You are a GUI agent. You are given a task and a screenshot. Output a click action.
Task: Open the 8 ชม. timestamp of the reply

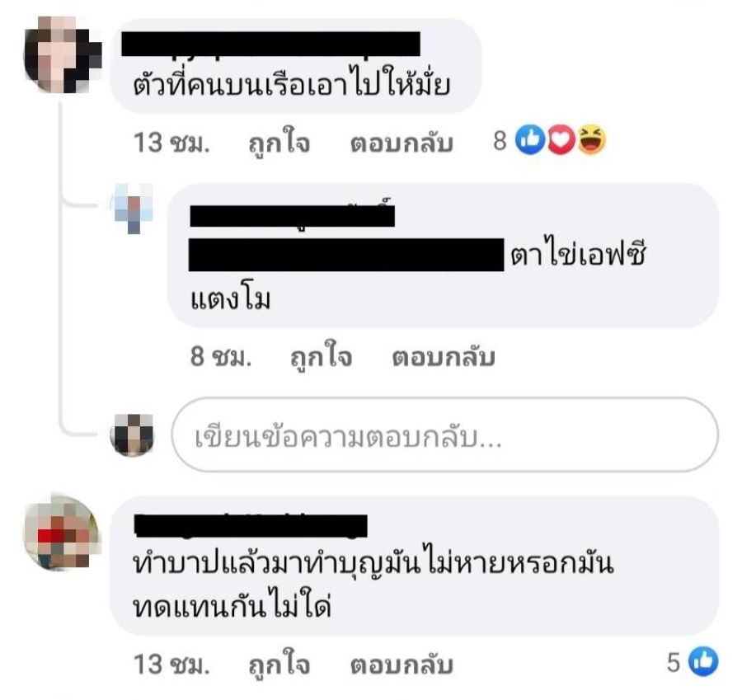(220, 356)
